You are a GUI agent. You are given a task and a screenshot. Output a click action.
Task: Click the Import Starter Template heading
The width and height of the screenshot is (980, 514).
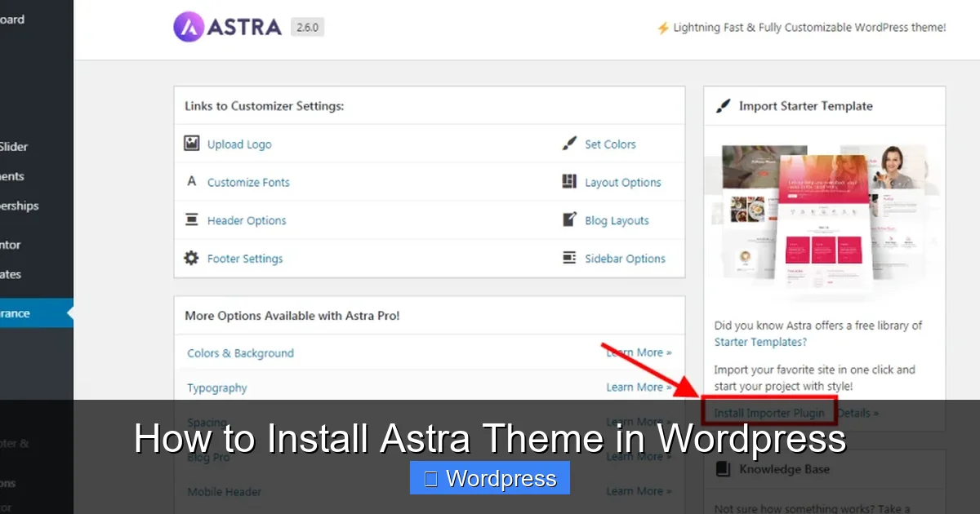805,106
